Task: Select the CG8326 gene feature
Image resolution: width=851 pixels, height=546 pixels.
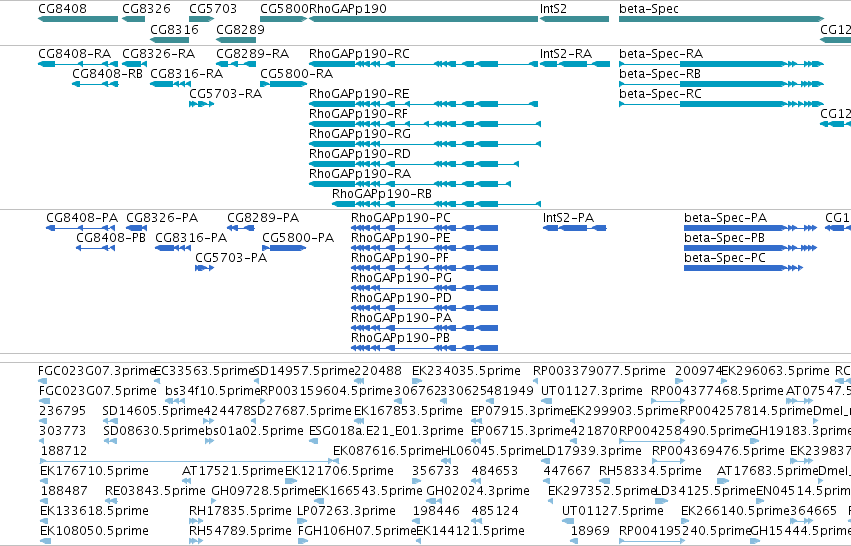Action: click(134, 19)
